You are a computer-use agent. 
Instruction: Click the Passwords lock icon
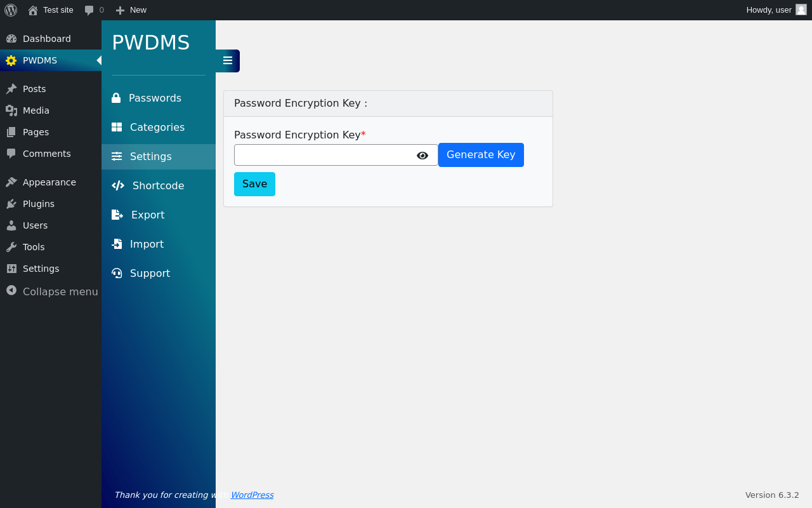(116, 98)
